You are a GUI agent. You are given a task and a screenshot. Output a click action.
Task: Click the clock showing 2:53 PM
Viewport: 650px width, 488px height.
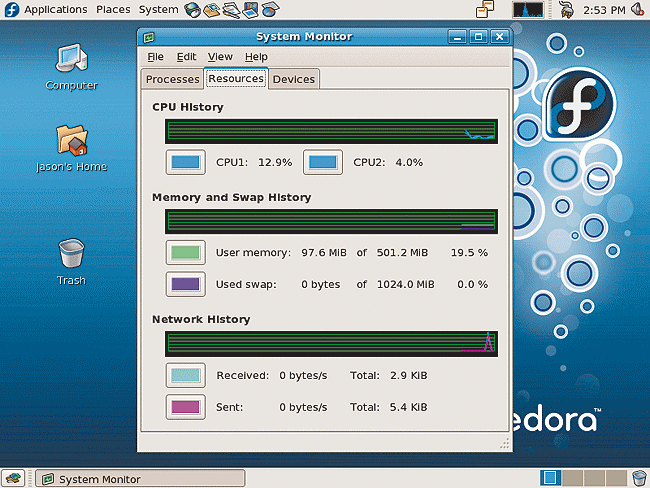pos(603,10)
